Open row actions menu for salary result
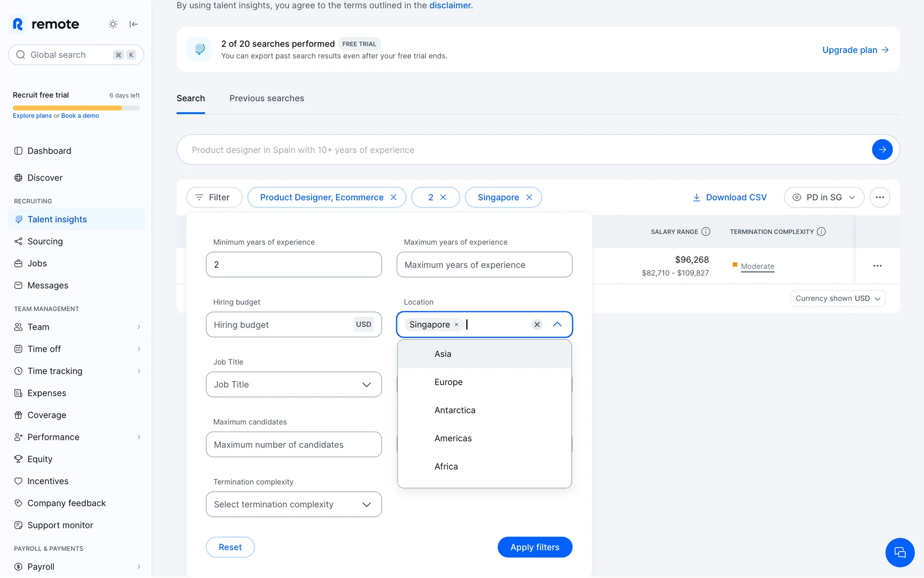924x578 pixels. (x=877, y=266)
